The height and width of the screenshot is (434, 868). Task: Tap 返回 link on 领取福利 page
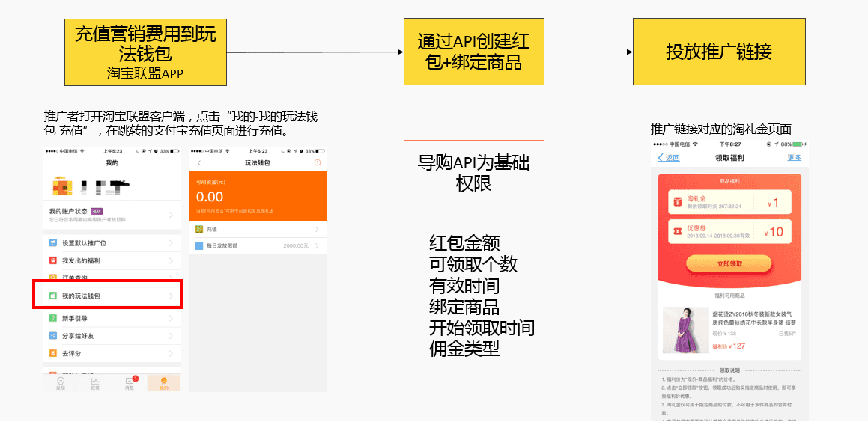click(x=668, y=158)
